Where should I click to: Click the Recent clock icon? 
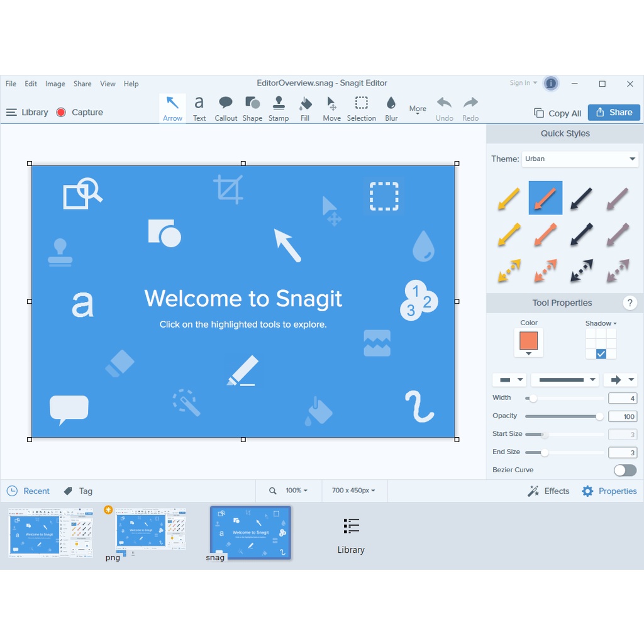coord(13,491)
